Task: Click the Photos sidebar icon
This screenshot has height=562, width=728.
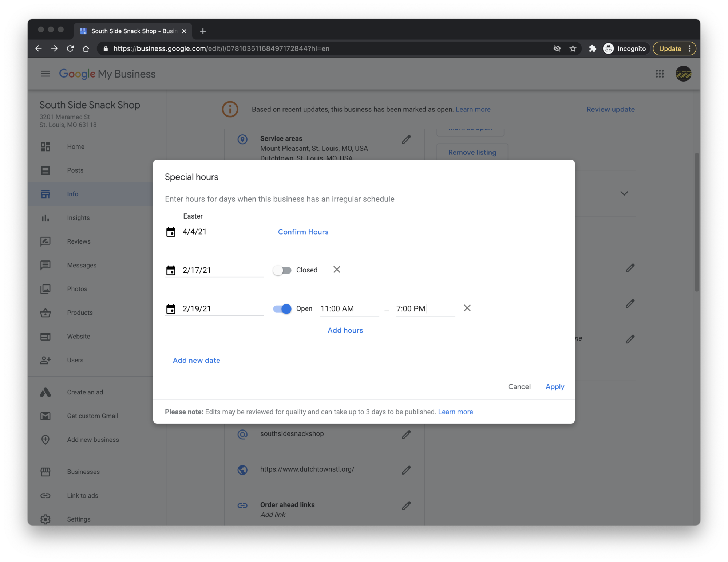Action: pos(45,289)
